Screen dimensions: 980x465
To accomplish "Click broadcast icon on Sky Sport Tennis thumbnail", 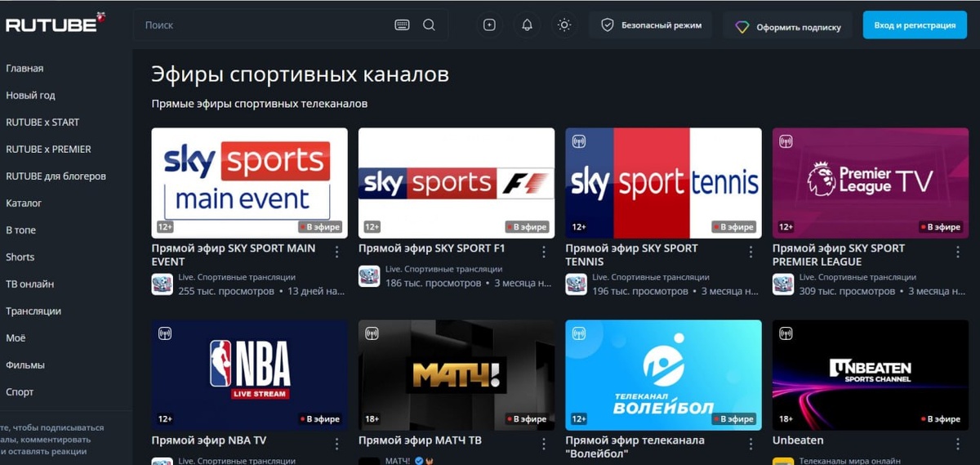I will pos(579,141).
